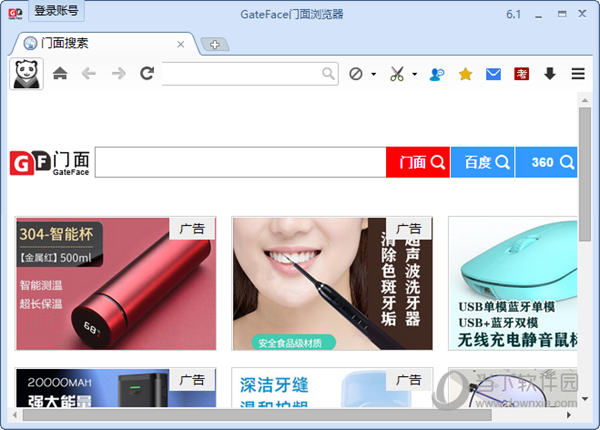This screenshot has width=600, height=430.
Task: Click the GateFace page search input box
Action: (240, 162)
